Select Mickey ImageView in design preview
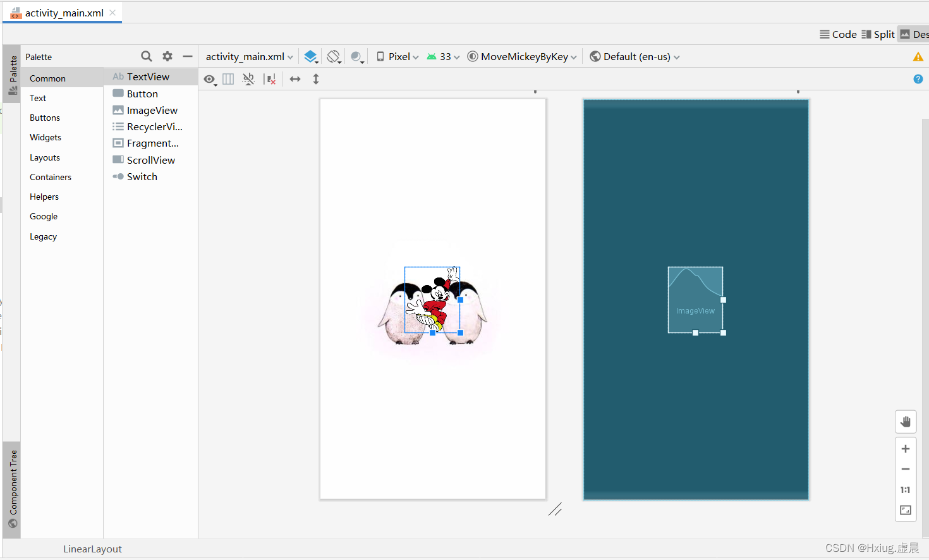Screen dimensions: 929x560 pyautogui.click(x=432, y=300)
